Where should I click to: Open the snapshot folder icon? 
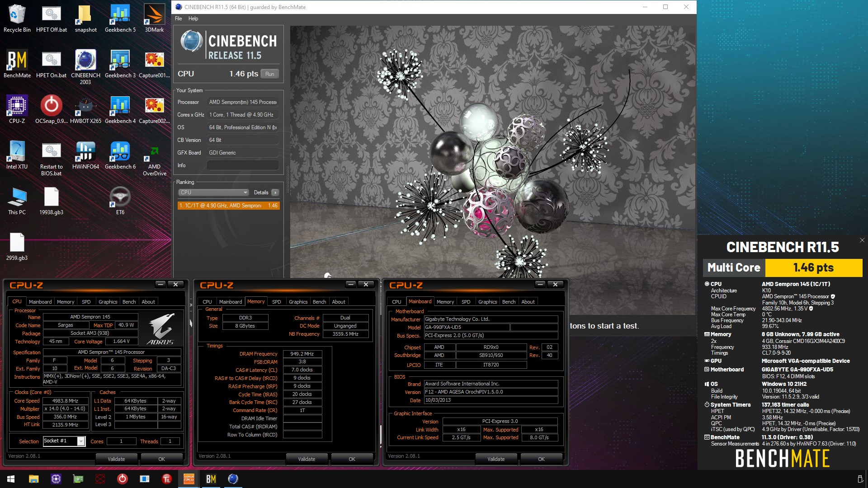86,18
